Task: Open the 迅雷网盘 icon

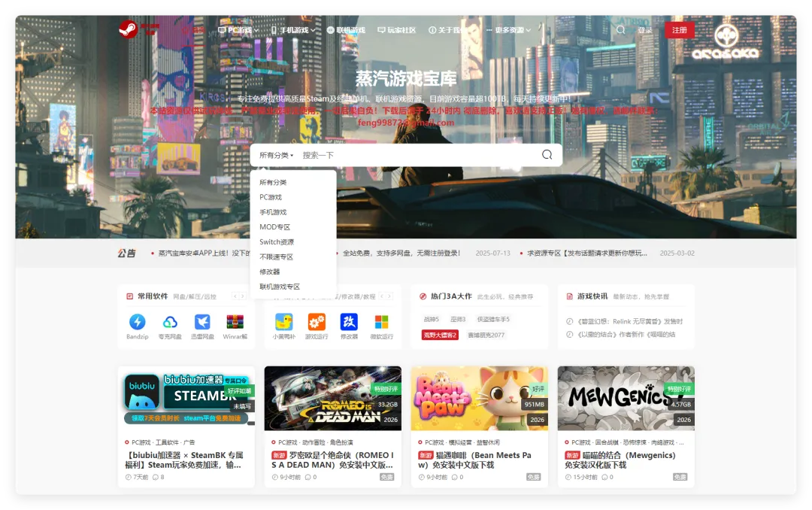Action: pyautogui.click(x=202, y=322)
